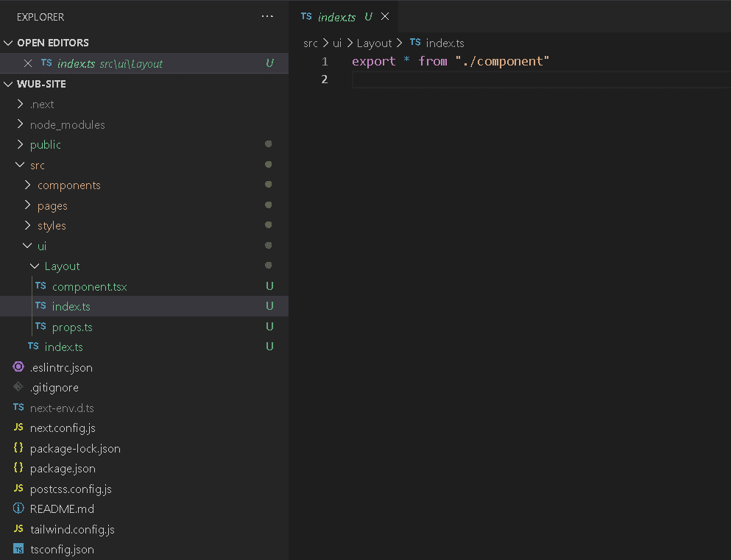Place cursor on editor line 2
The height and width of the screenshot is (560, 731).
tap(515, 79)
